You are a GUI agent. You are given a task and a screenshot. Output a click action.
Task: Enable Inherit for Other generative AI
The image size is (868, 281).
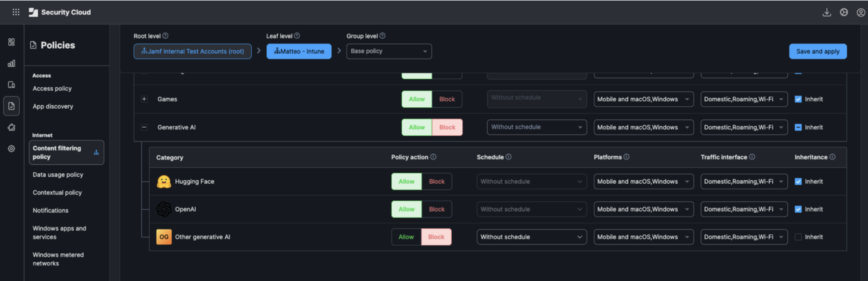click(798, 237)
